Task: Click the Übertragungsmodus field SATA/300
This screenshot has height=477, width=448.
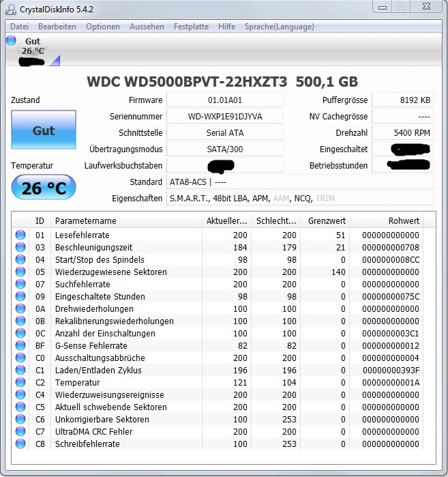Action: [x=225, y=149]
